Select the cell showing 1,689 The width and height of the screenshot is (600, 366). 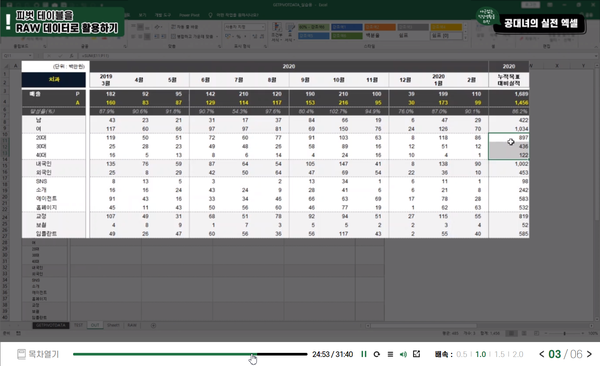click(x=509, y=94)
